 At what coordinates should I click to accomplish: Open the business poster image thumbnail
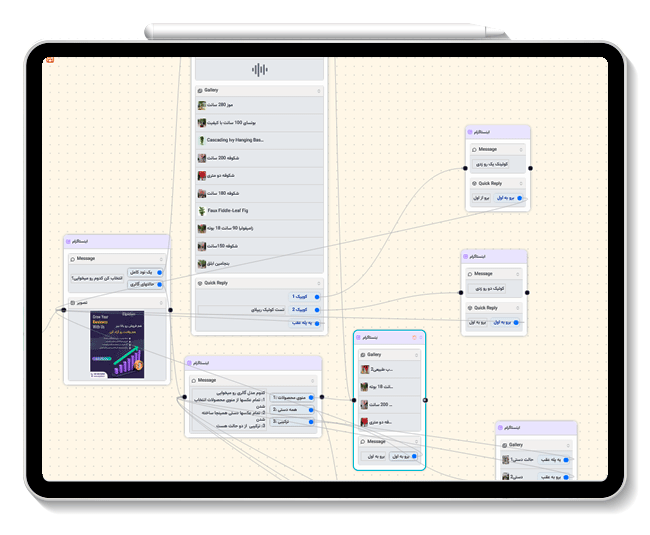117,343
